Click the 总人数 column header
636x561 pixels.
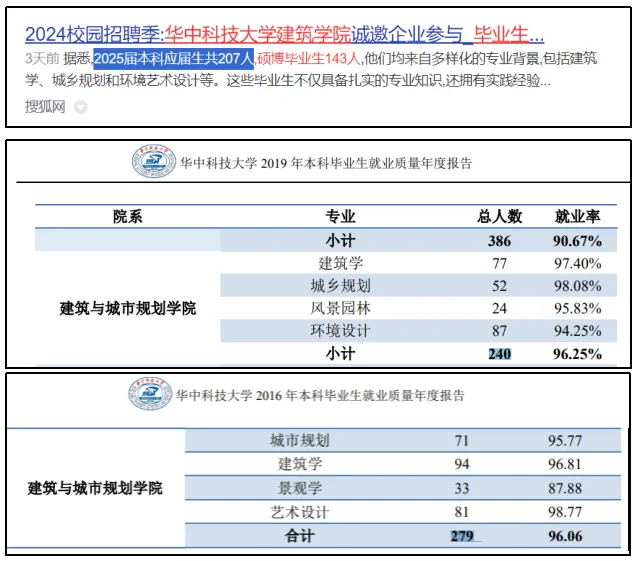[x=499, y=217]
